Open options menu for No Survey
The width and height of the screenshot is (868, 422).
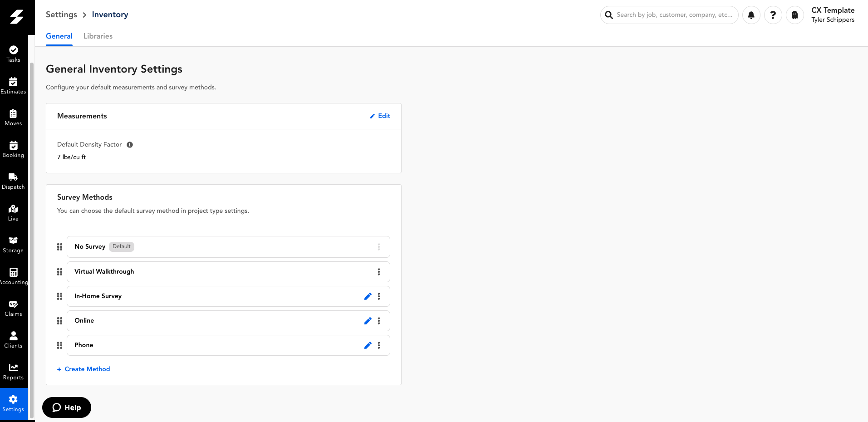pyautogui.click(x=379, y=247)
